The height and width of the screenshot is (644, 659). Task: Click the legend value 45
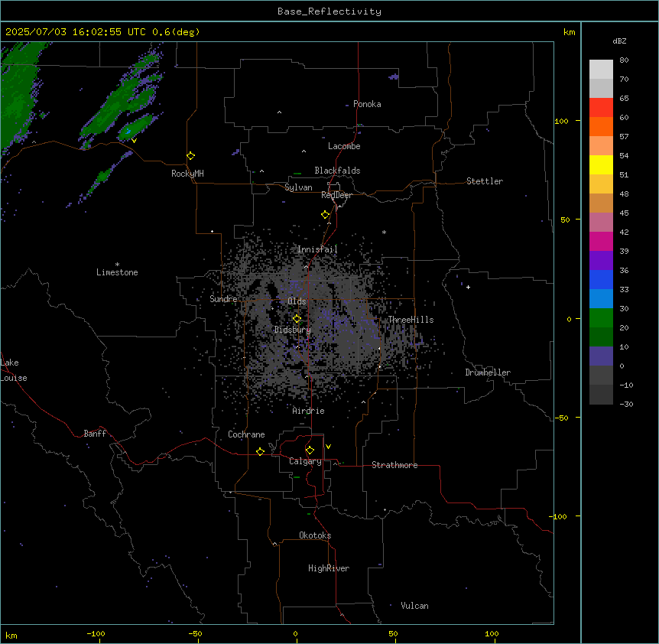(x=624, y=213)
